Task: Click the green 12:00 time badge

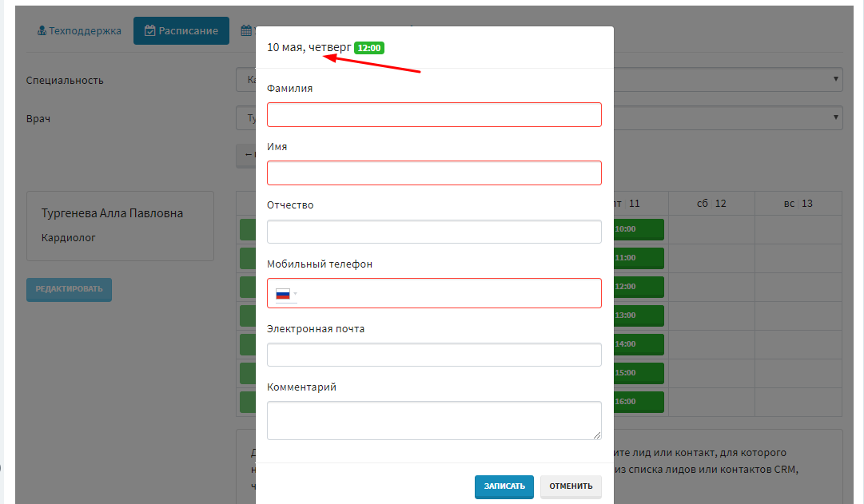Action: pos(369,48)
